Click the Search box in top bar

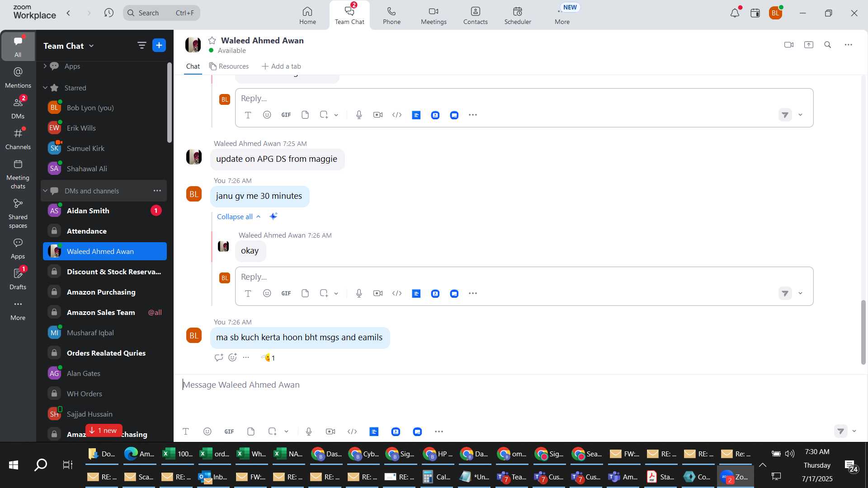[x=161, y=13]
